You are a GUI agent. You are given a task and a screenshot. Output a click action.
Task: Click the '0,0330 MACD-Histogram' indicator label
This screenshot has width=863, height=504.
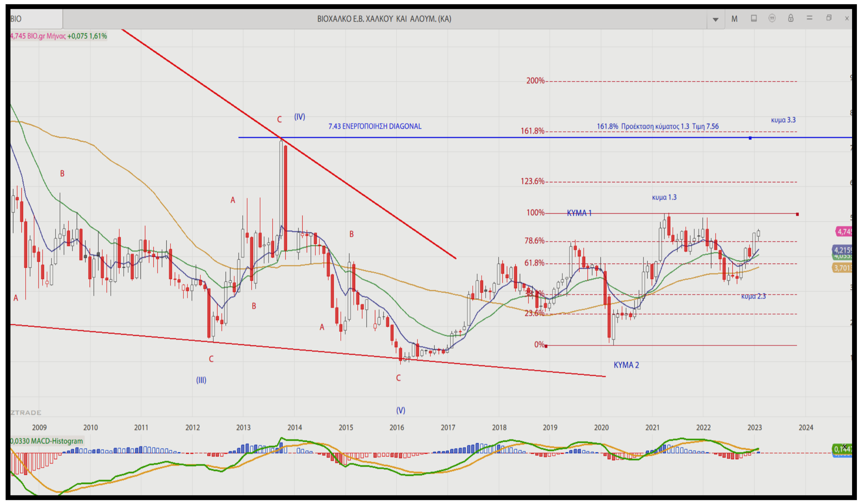tap(47, 441)
